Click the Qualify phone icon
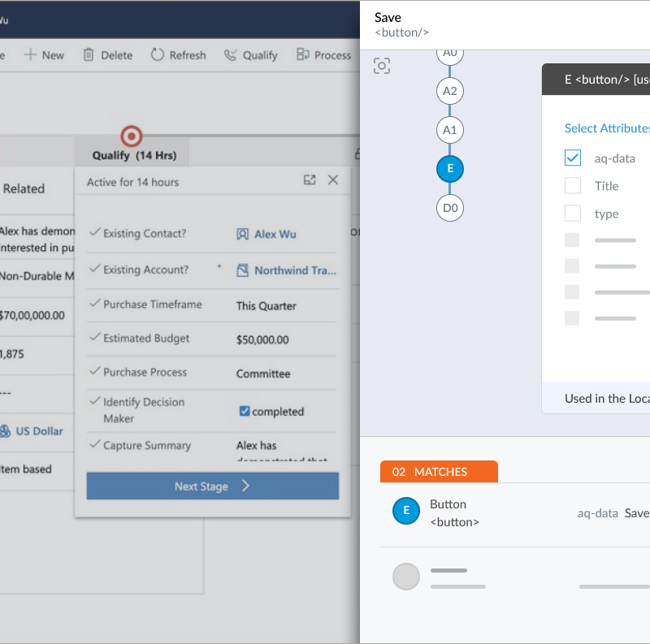The image size is (650, 644). click(231, 55)
